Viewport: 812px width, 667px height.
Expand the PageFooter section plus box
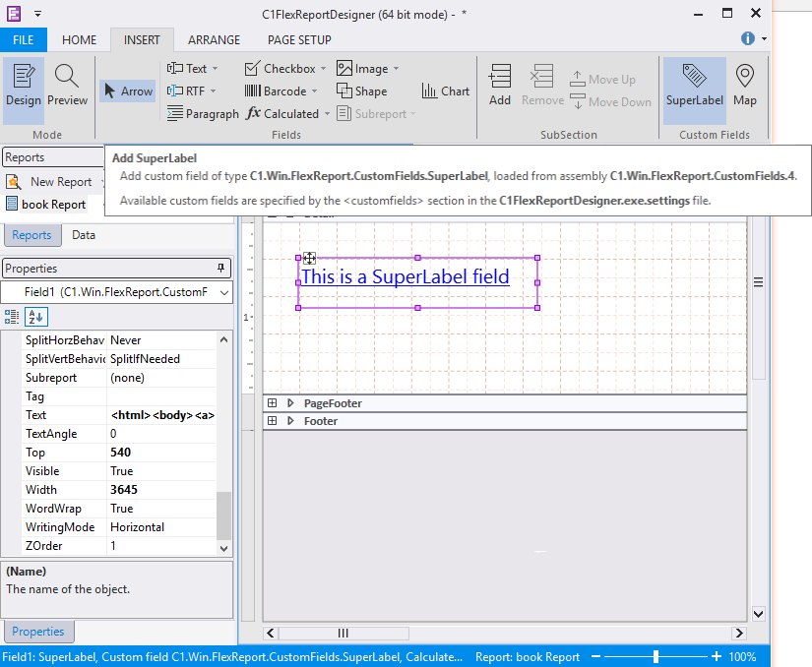pos(272,403)
